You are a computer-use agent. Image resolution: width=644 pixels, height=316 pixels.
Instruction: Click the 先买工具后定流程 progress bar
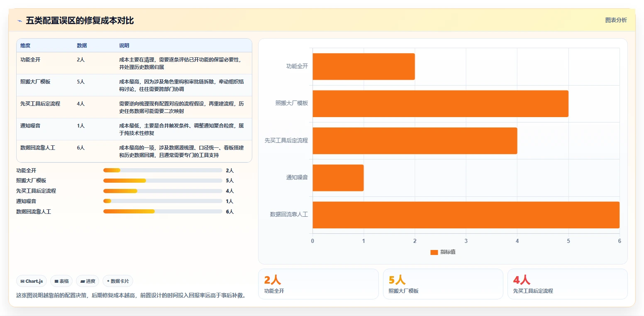pos(163,191)
